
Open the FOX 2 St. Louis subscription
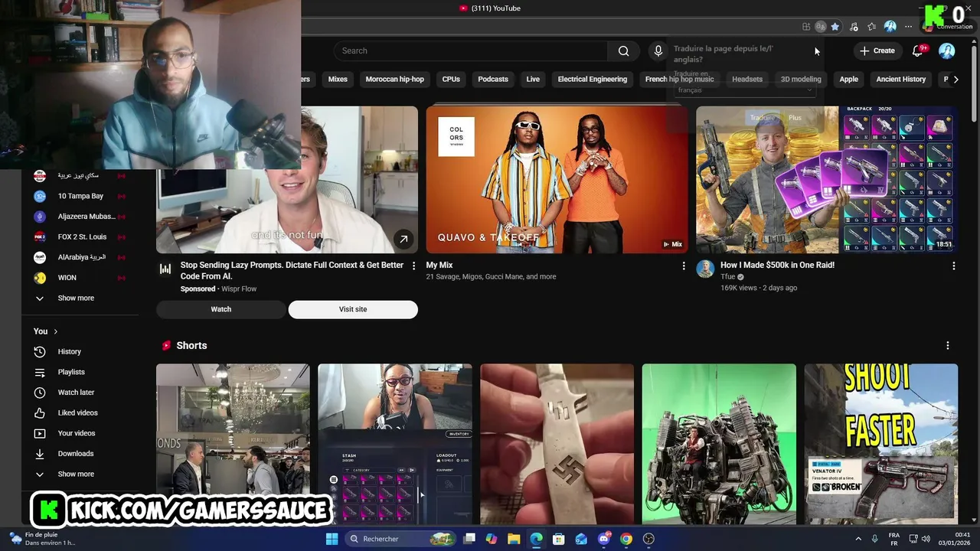pos(80,236)
